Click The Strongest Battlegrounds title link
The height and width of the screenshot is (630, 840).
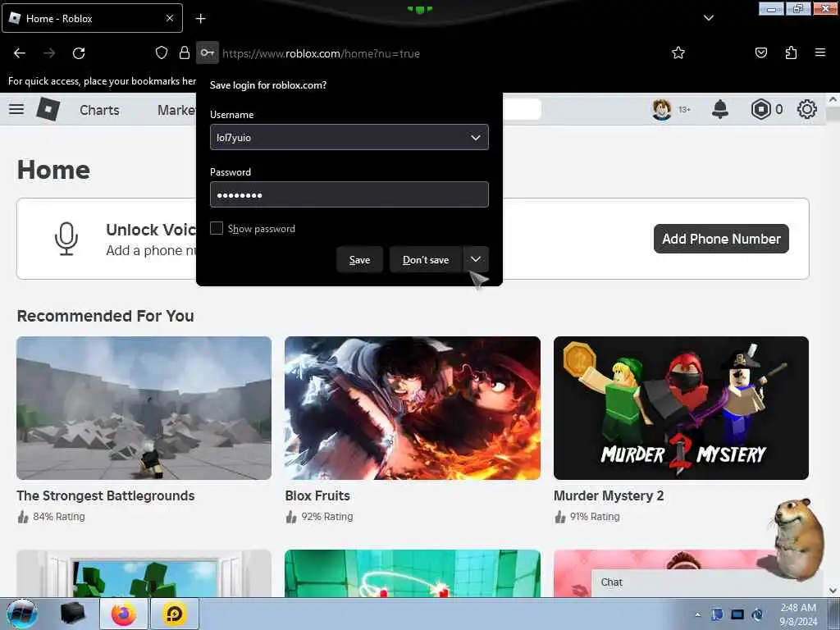tap(106, 495)
